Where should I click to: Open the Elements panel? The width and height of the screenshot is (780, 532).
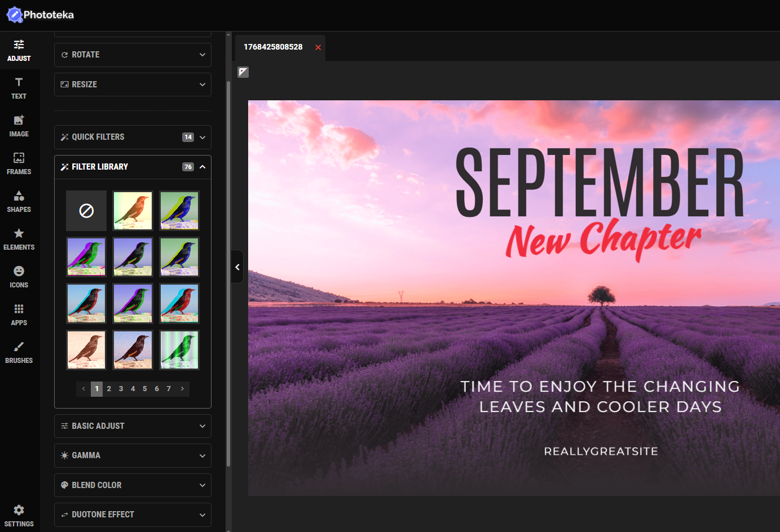[x=19, y=240]
